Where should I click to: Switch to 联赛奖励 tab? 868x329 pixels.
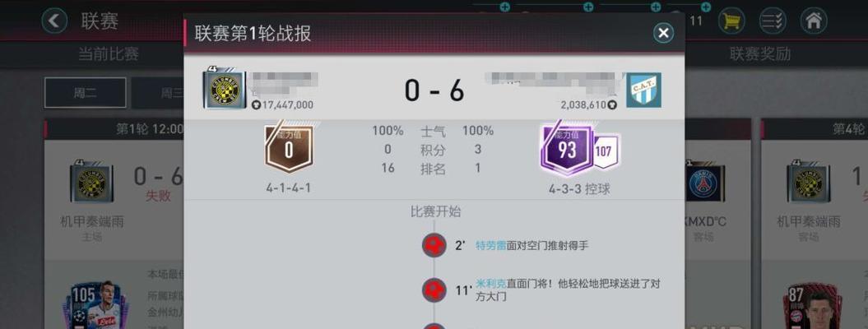point(760,54)
